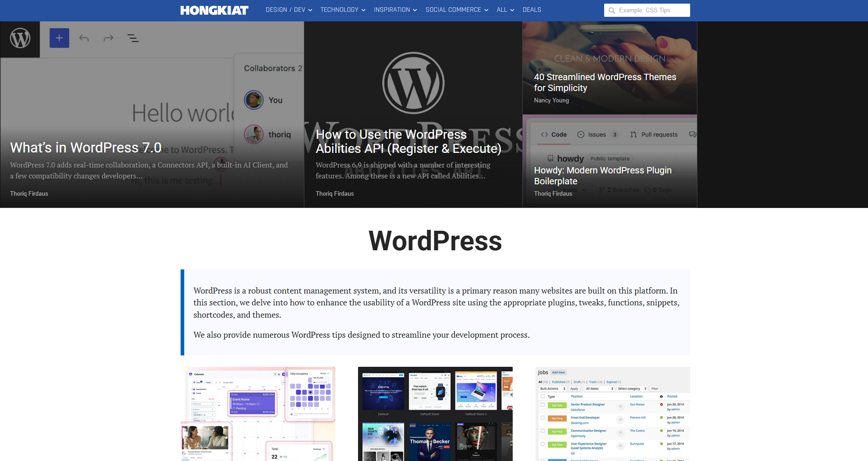
Task: Open What's in WordPress 7.0 article
Action: [x=86, y=147]
